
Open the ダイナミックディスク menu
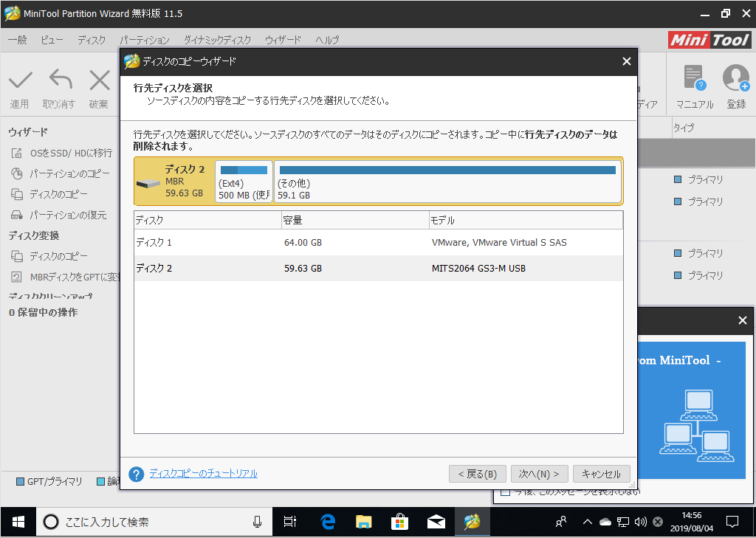[217, 40]
